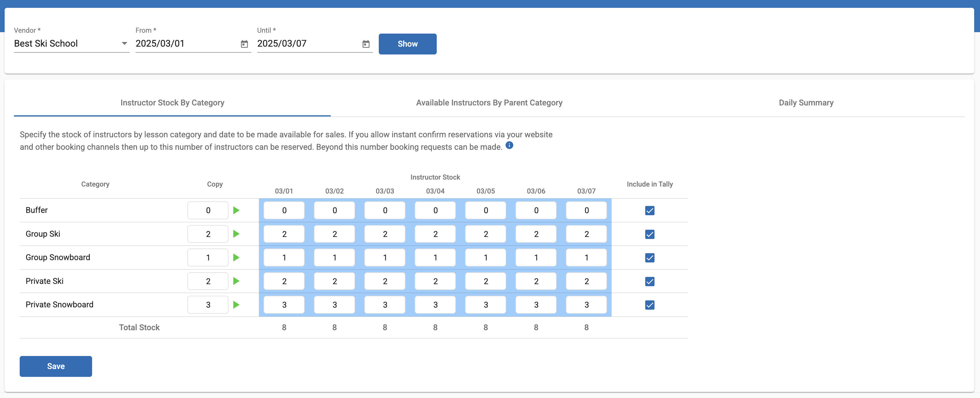This screenshot has height=398, width=980.
Task: Uncheck Include in Tally for Buffer
Action: click(x=649, y=210)
